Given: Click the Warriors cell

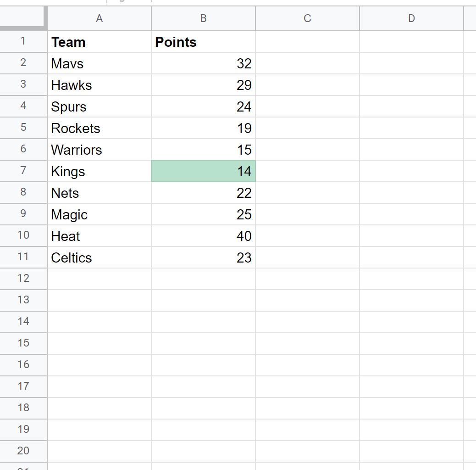Looking at the screenshot, I should coord(99,150).
